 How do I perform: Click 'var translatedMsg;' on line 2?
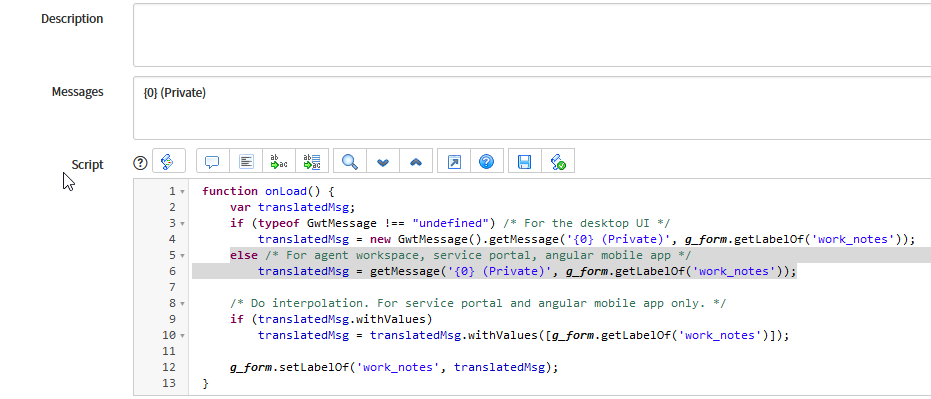[x=292, y=207]
